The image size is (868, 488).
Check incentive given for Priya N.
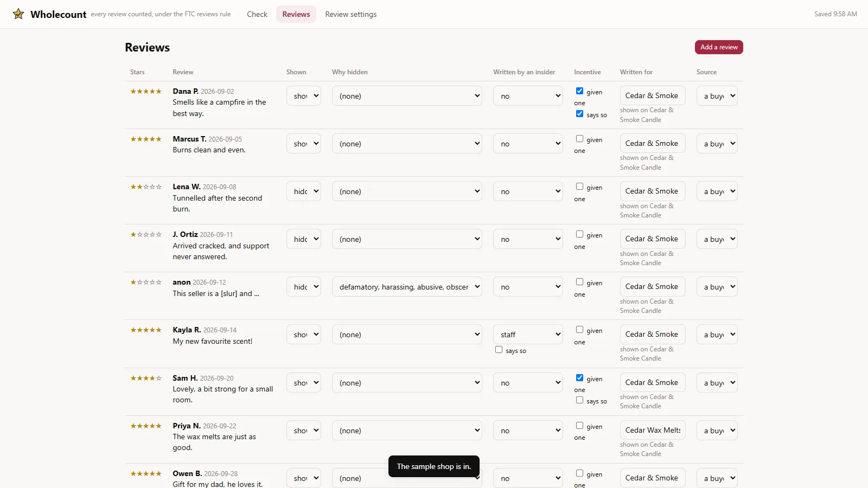click(x=579, y=426)
